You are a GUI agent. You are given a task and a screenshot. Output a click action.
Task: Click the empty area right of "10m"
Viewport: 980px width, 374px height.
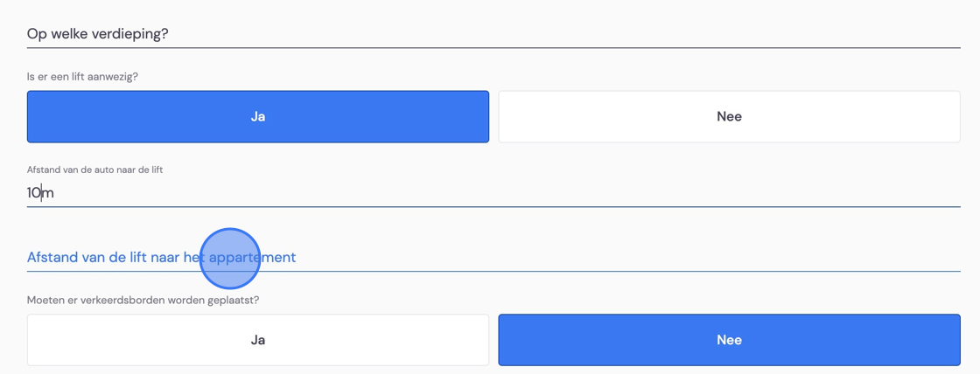(x=507, y=194)
